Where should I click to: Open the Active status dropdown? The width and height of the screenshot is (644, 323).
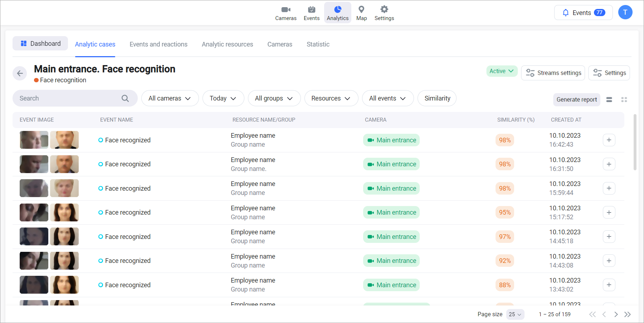click(502, 71)
